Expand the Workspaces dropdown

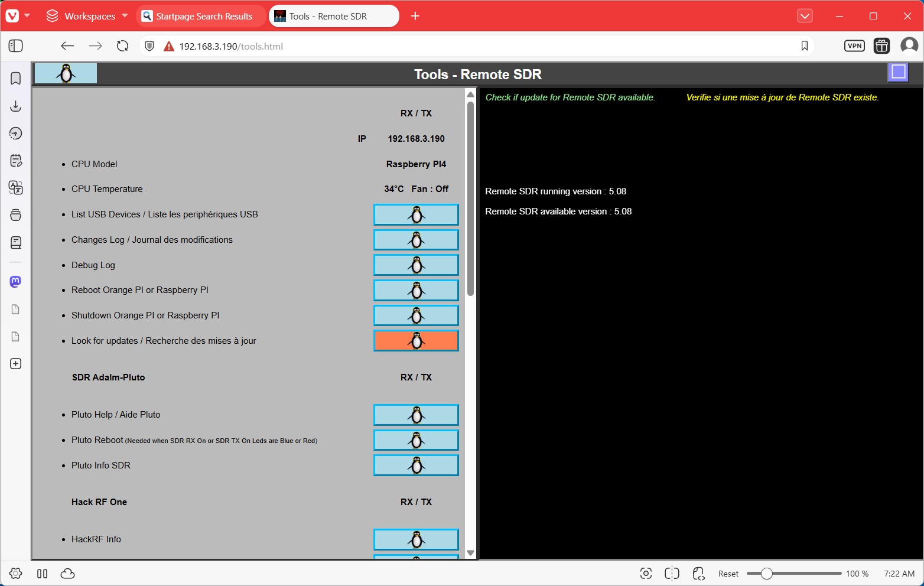pyautogui.click(x=87, y=16)
